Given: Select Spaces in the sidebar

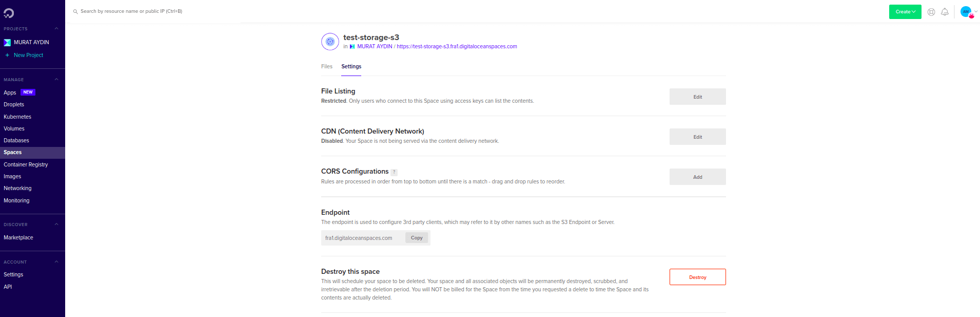Looking at the screenshot, I should [x=32, y=153].
